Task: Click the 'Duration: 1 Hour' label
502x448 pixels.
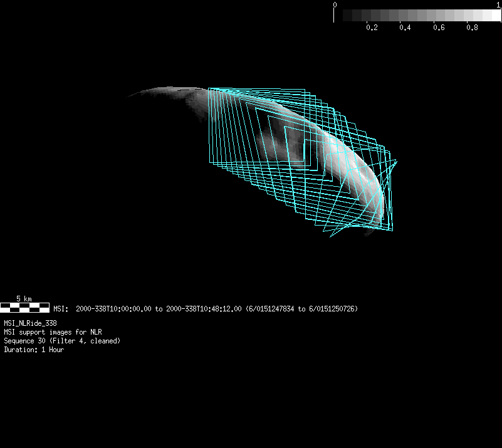Action: tap(34, 350)
